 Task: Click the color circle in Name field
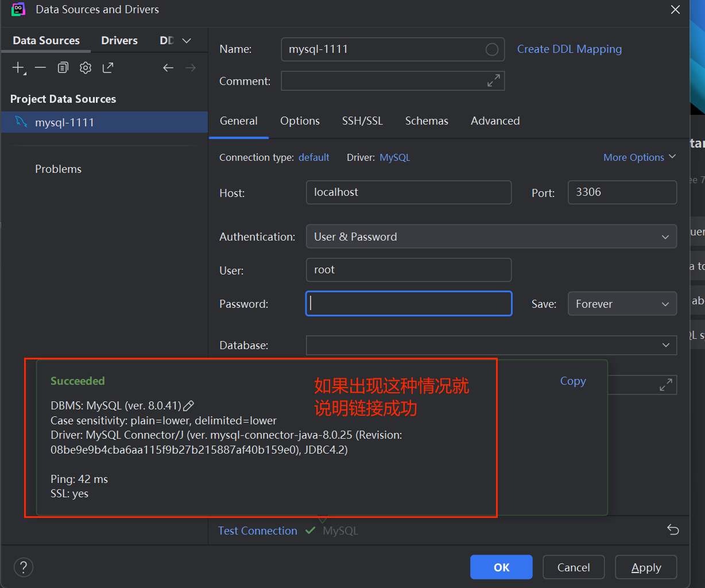492,49
